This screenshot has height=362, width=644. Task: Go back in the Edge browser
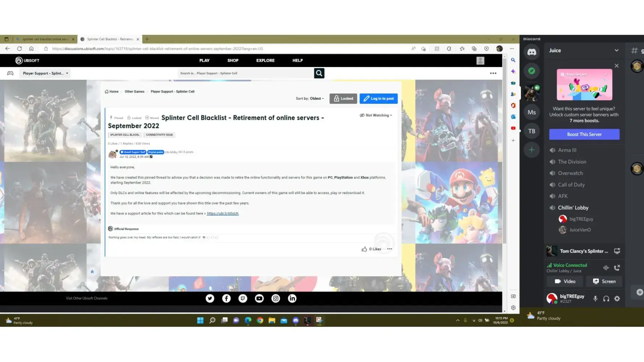[x=8, y=49]
